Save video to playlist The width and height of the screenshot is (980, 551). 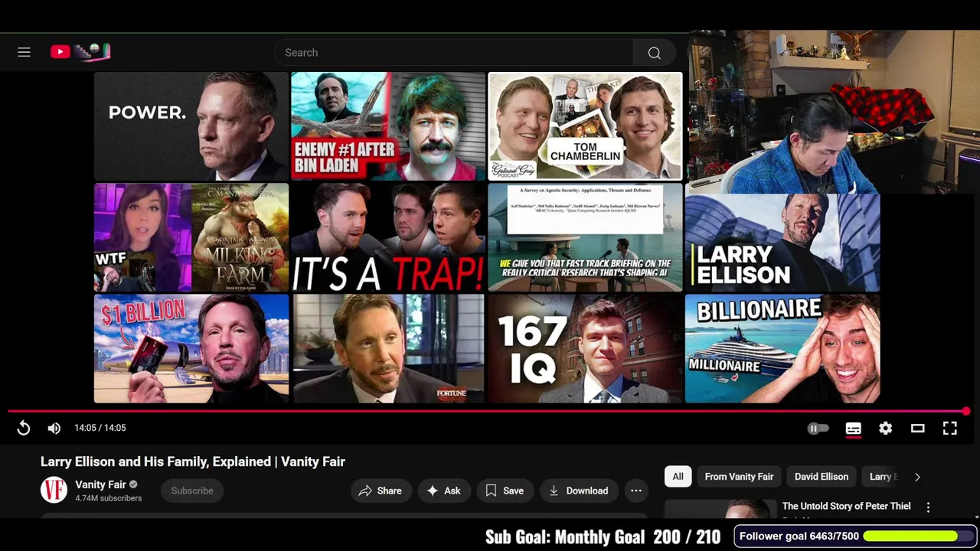pos(505,491)
